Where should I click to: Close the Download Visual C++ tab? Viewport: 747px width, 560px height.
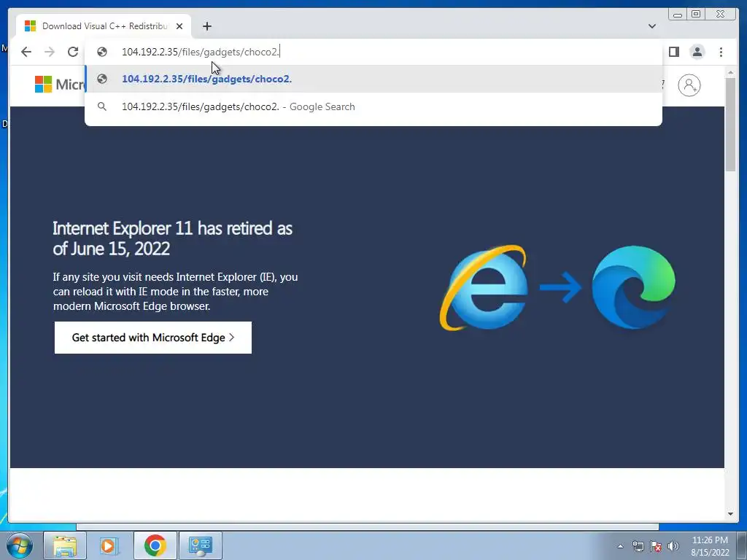pos(179,26)
